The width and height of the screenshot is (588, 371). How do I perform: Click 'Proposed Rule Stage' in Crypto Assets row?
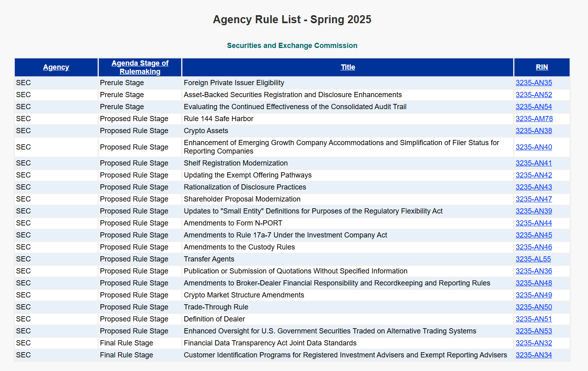134,131
